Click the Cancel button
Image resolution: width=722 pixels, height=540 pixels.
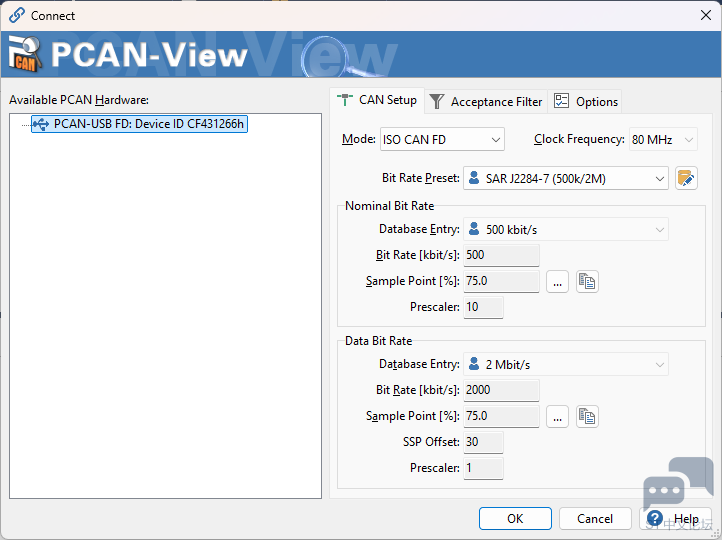coord(595,519)
